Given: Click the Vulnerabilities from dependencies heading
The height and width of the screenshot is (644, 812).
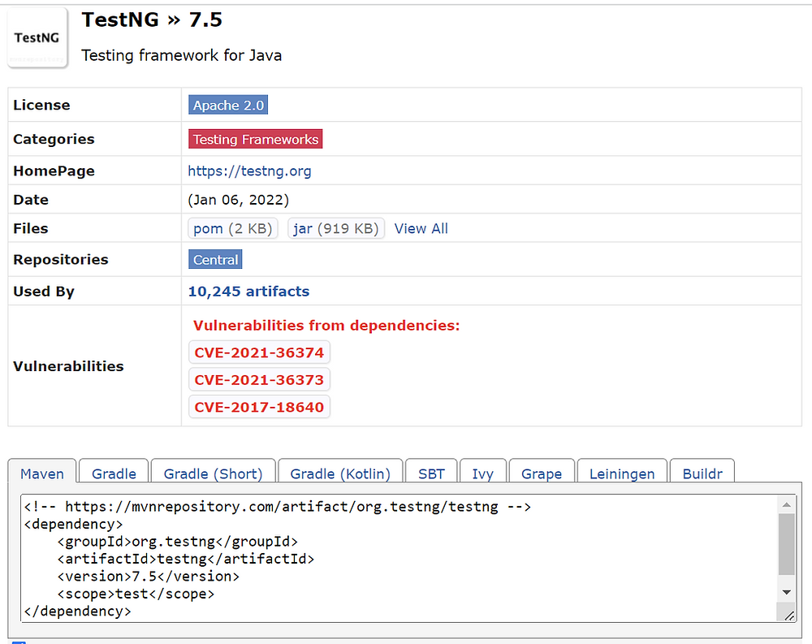Looking at the screenshot, I should (326, 326).
